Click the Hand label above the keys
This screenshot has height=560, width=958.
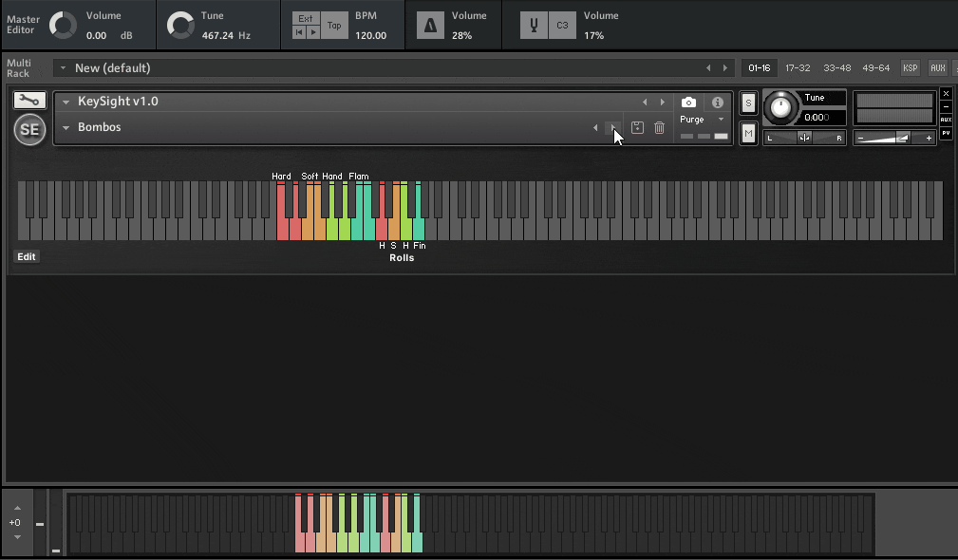[332, 176]
